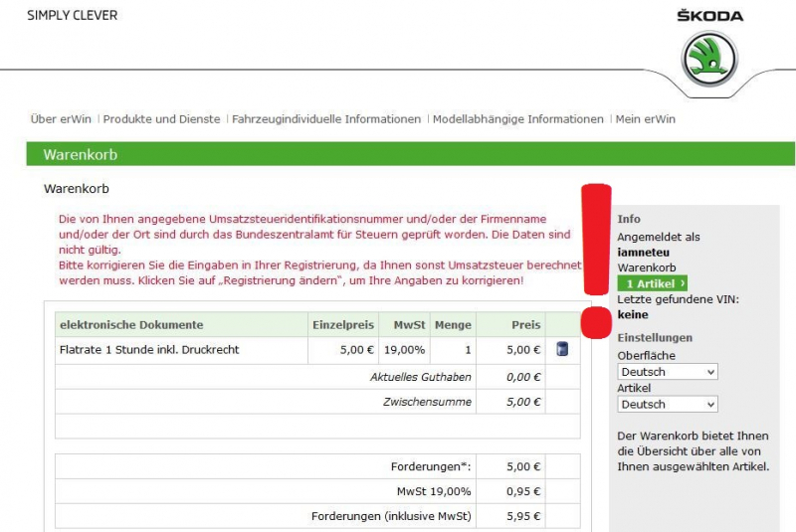Click the 'Einzelpreis' column header
The width and height of the screenshot is (796, 532).
coord(342,325)
